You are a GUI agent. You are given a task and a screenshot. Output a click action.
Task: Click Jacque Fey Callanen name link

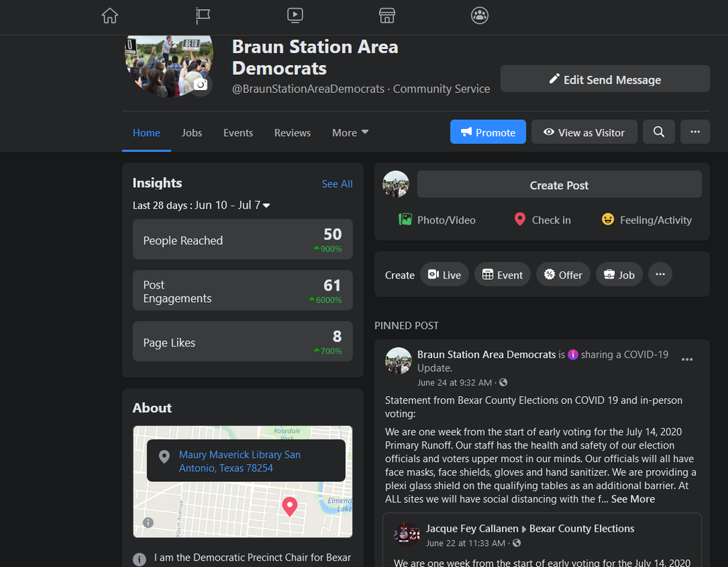[x=472, y=529]
